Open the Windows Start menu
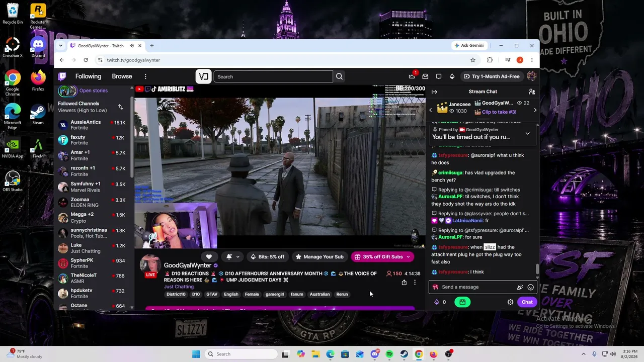Viewport: 644px width, 362px height. (x=196, y=354)
